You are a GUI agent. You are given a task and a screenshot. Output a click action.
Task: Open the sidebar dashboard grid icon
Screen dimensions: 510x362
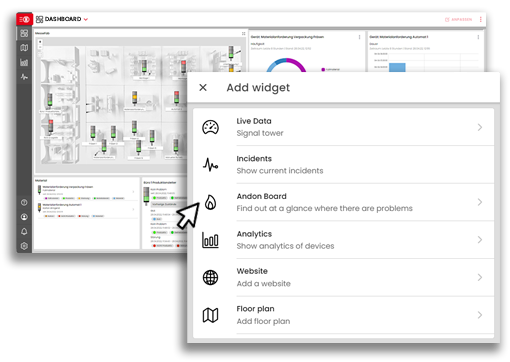tap(24, 33)
